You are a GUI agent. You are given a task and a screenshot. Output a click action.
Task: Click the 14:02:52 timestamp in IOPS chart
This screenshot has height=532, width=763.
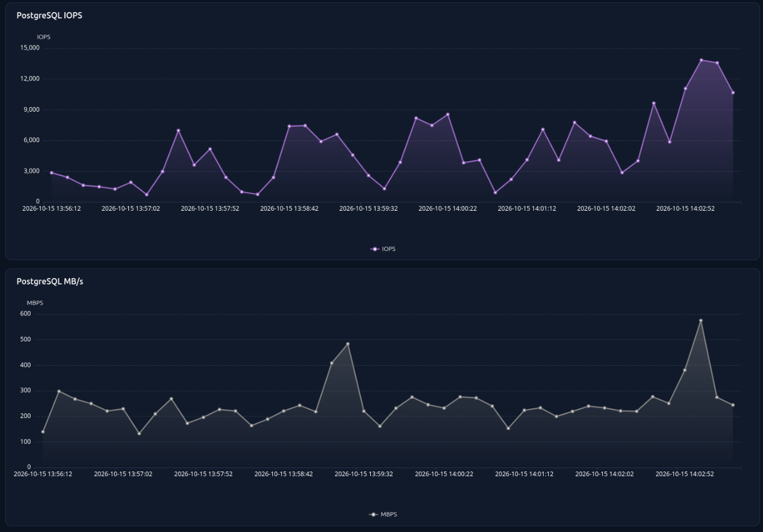coord(685,208)
